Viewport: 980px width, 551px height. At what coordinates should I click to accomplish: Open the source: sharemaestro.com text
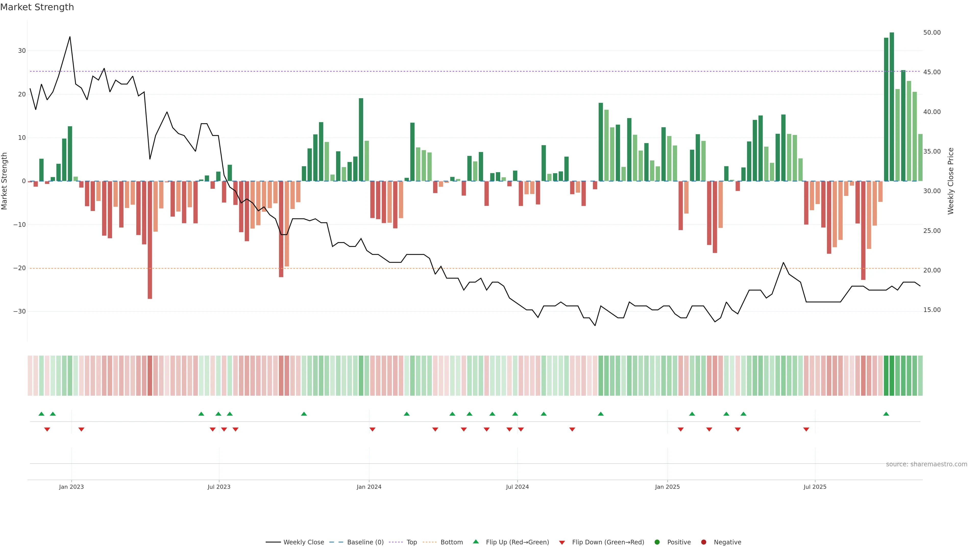click(926, 464)
